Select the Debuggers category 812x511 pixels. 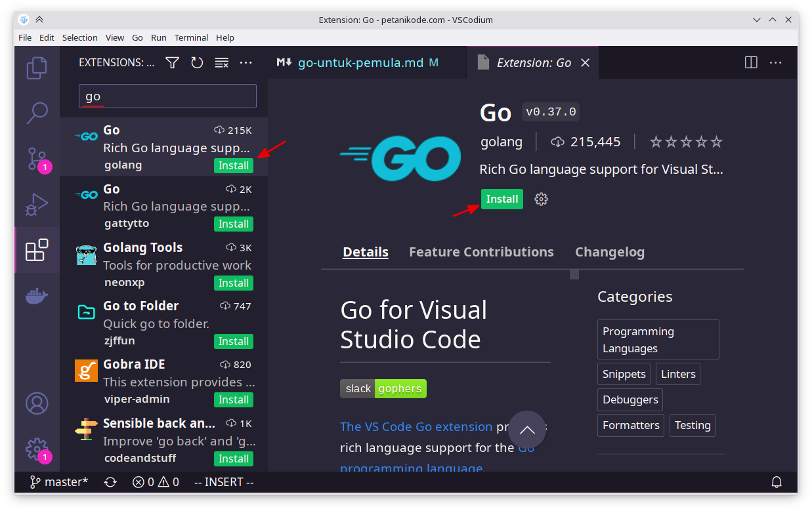point(630,399)
